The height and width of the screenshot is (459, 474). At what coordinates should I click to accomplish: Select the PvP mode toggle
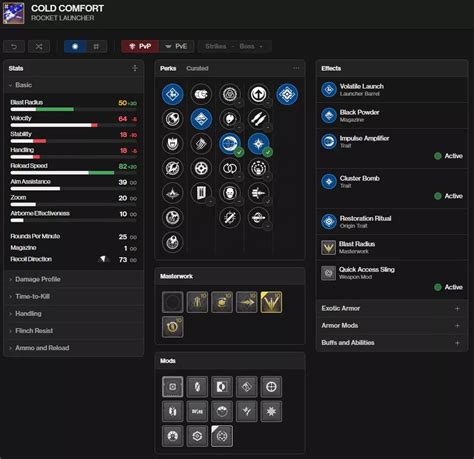tap(140, 46)
